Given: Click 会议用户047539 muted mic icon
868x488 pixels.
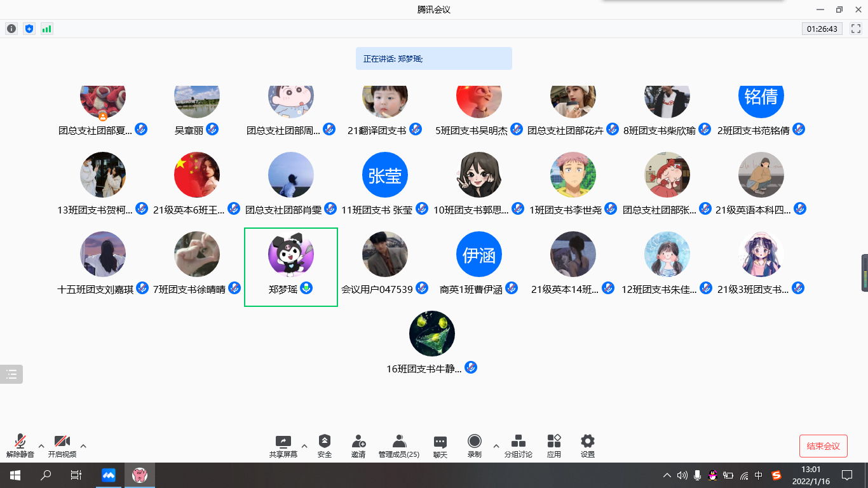Looking at the screenshot, I should (423, 288).
